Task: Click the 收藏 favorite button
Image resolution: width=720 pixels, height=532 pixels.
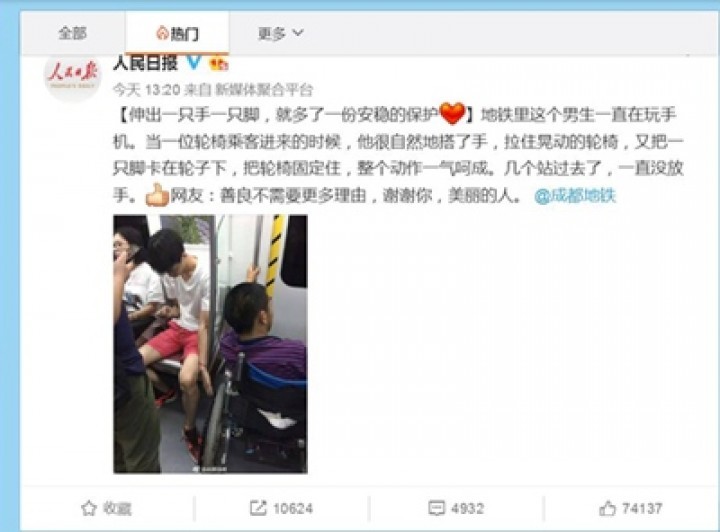Action: (106, 508)
